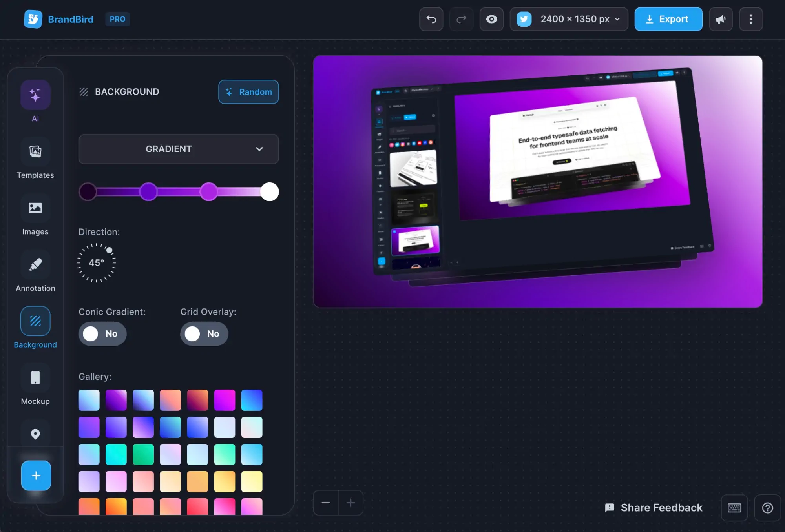785x532 pixels.
Task: Click the chevron next to GRADIENT
Action: tap(259, 149)
